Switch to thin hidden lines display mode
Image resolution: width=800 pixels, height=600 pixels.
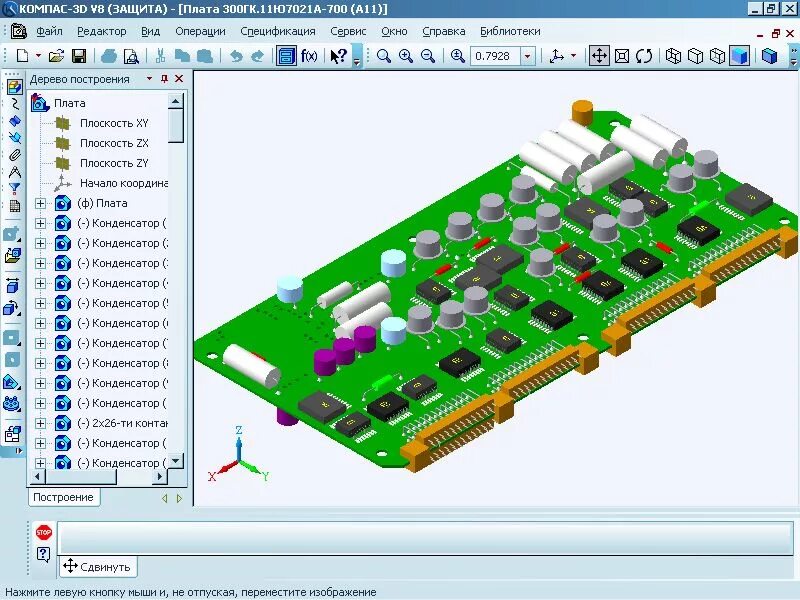point(717,56)
